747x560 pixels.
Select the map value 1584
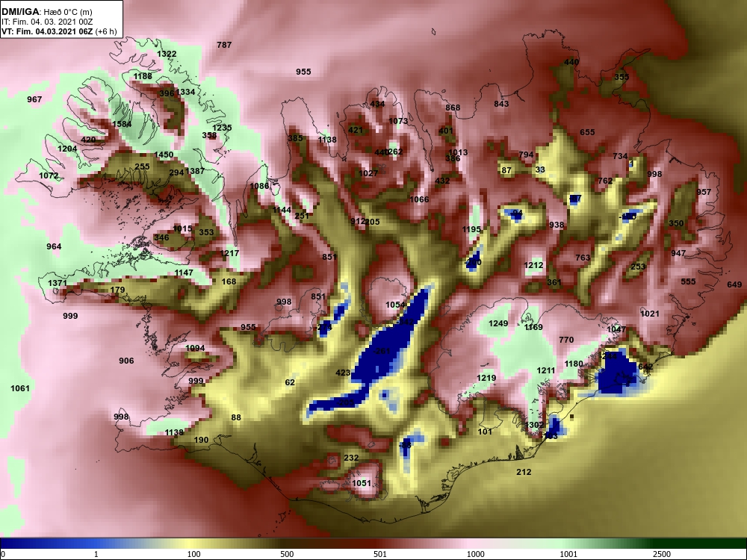[122, 124]
